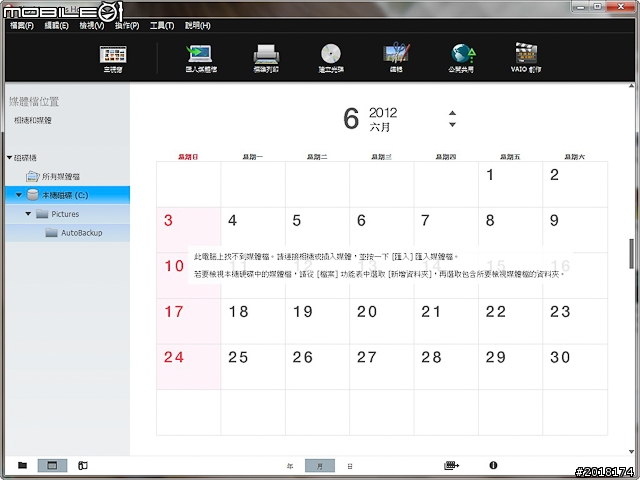The width and height of the screenshot is (640, 480).
Task: Select June 20 on the calendar
Action: [x=367, y=312]
